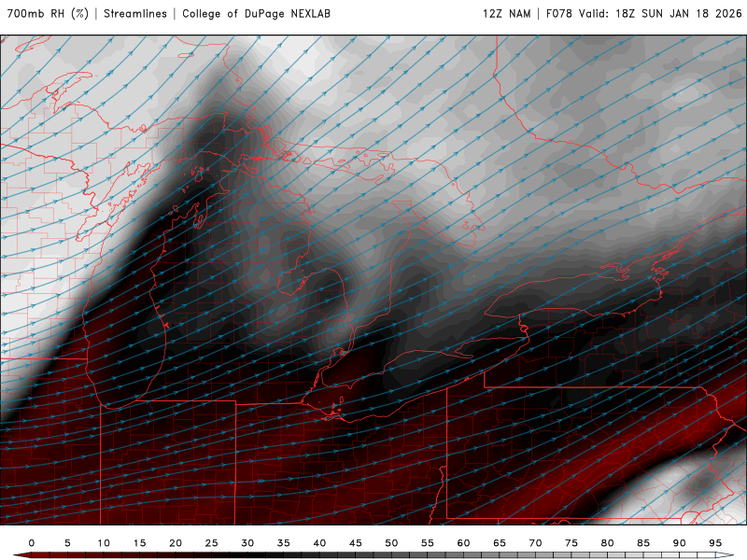
Task: Click the '15' value on the color scale
Action: pyautogui.click(x=139, y=543)
